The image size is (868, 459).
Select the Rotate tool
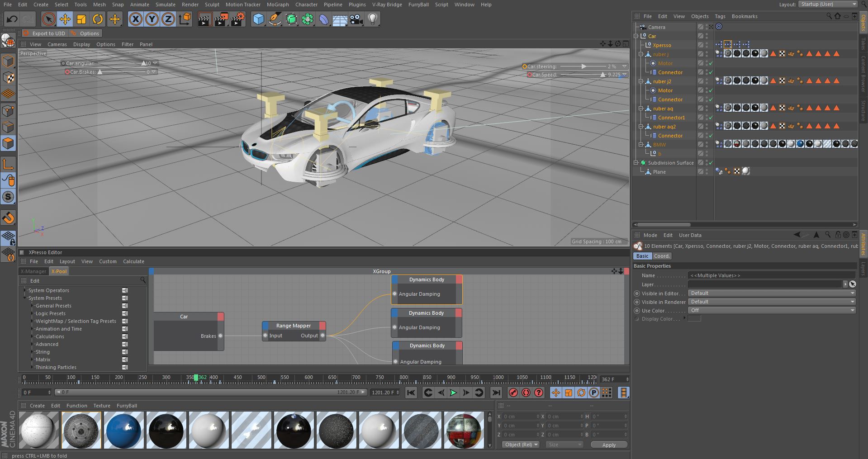pos(98,19)
